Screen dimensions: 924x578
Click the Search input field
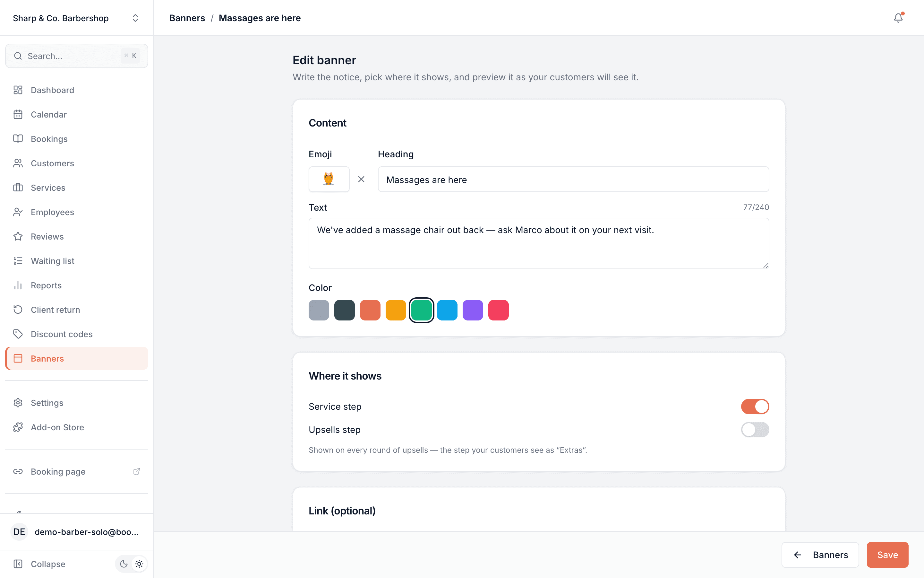coord(76,56)
